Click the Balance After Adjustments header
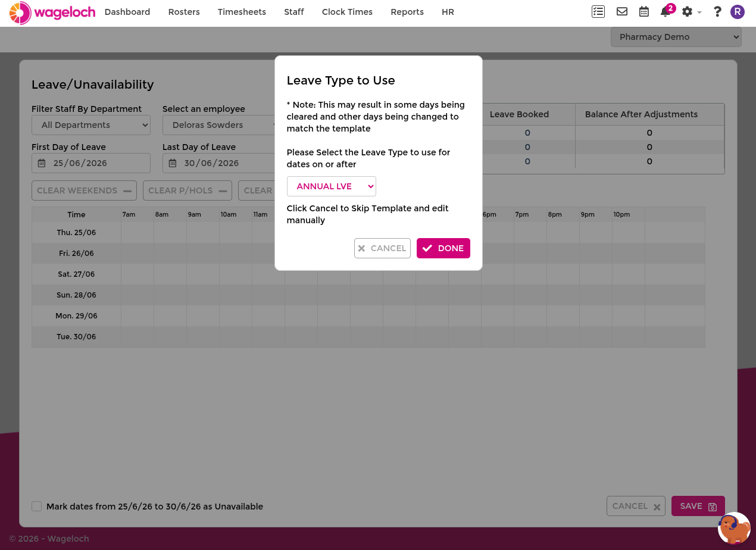 coord(641,114)
